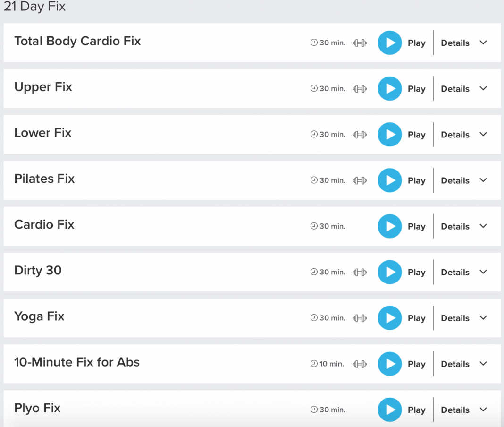This screenshot has height=427, width=504.
Task: Click the Play icon for Plyo Fix
Action: (x=389, y=410)
